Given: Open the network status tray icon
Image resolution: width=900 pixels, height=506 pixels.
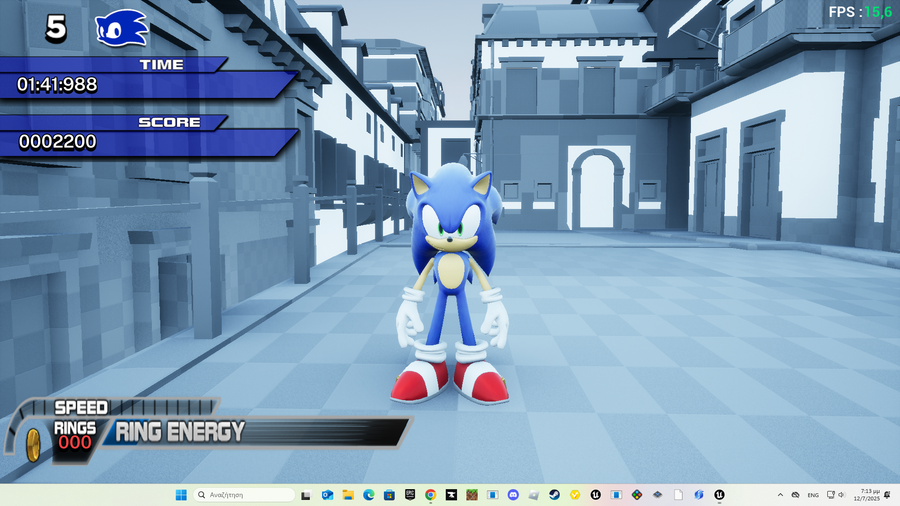Looking at the screenshot, I should (x=831, y=495).
